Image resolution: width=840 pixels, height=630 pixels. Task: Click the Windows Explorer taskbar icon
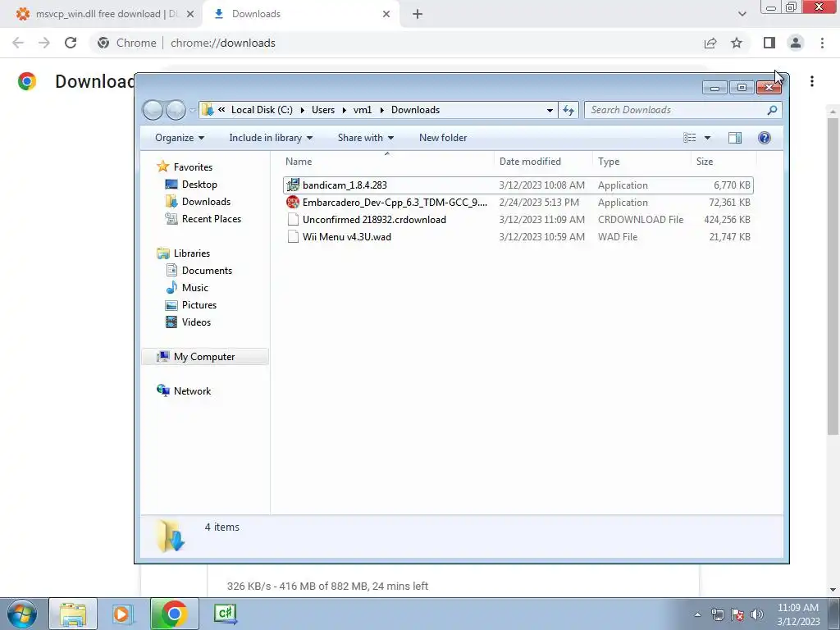73,614
